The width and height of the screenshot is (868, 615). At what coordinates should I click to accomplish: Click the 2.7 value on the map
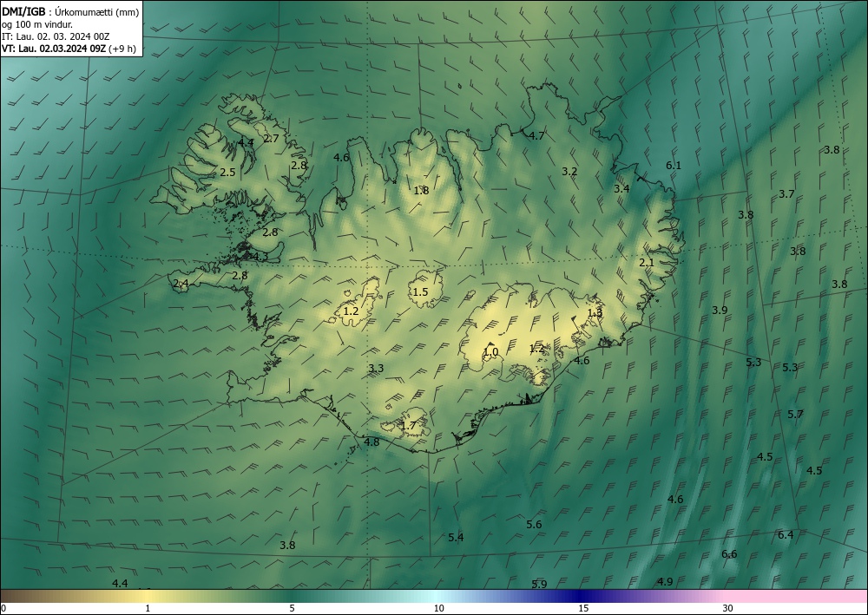pyautogui.click(x=271, y=139)
